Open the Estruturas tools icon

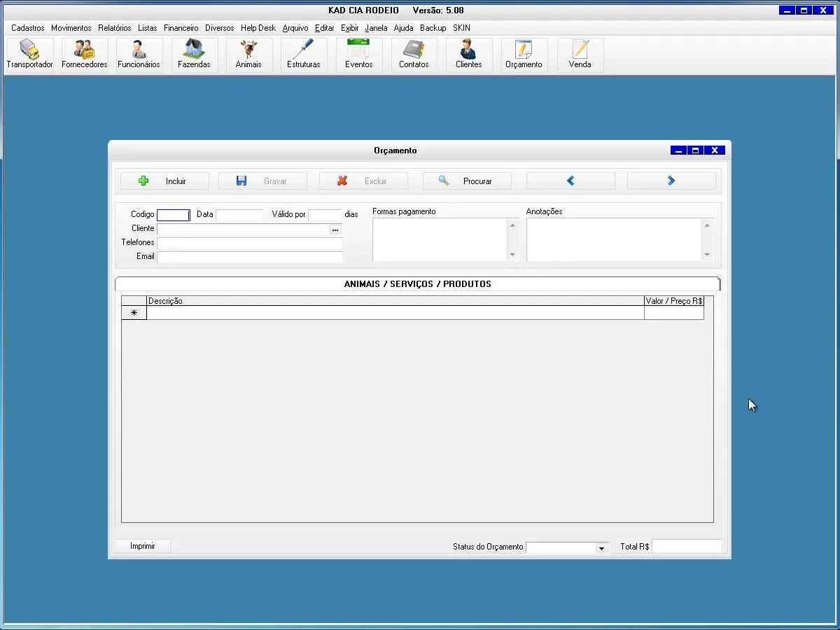point(303,55)
